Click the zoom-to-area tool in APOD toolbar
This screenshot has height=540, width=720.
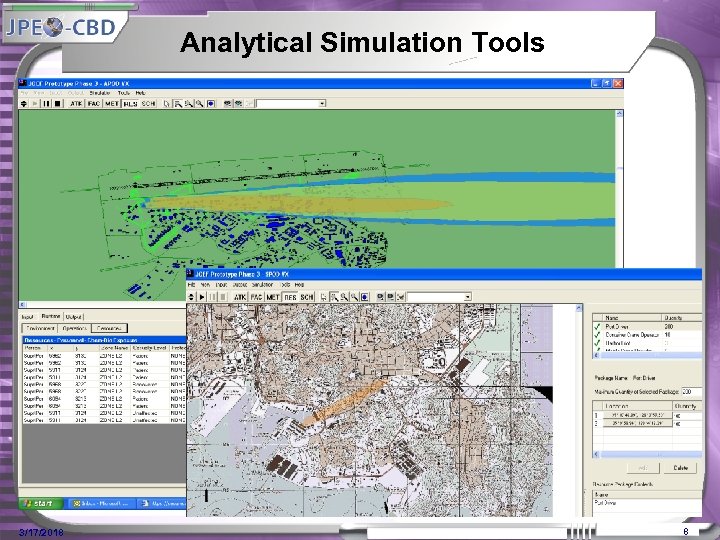178,103
